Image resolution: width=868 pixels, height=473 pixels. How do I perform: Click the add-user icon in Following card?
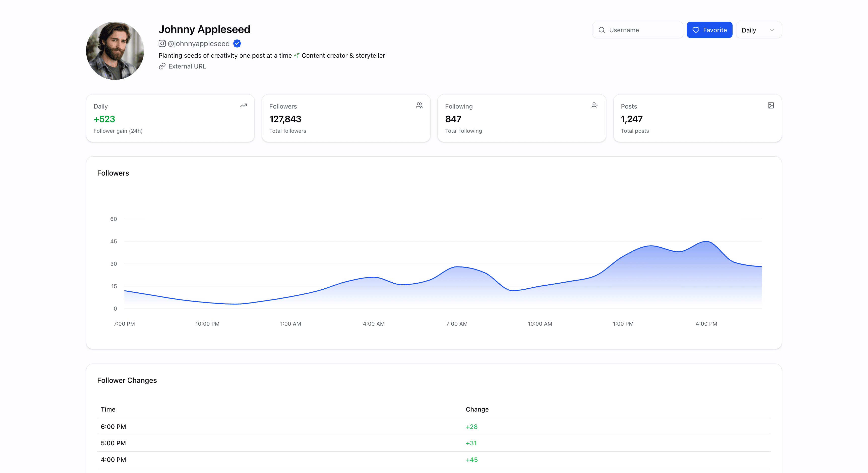(595, 106)
